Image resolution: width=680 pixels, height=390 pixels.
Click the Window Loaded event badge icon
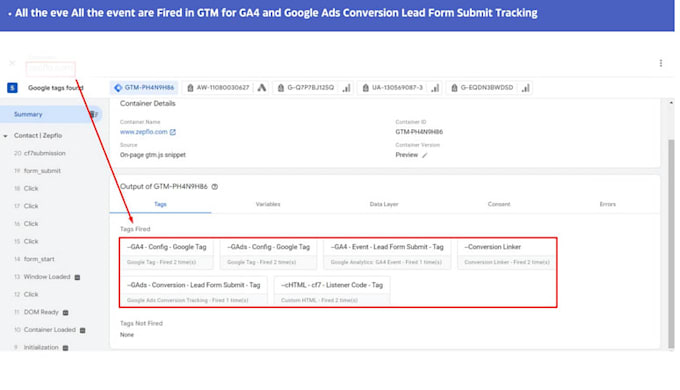tap(77, 277)
